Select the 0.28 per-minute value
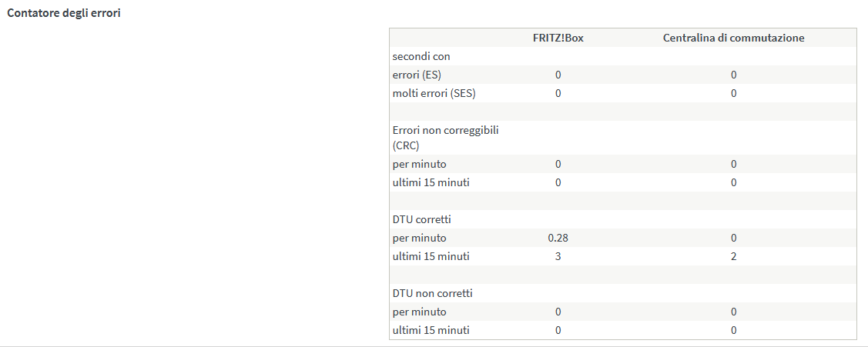Viewport: 868px width, 347px height. [558, 238]
